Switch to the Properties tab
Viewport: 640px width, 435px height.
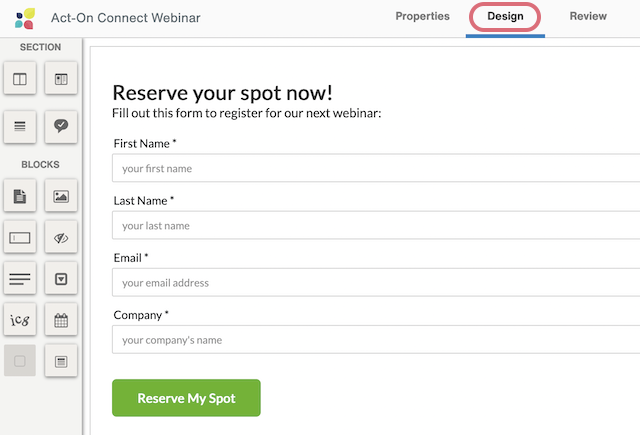point(422,16)
